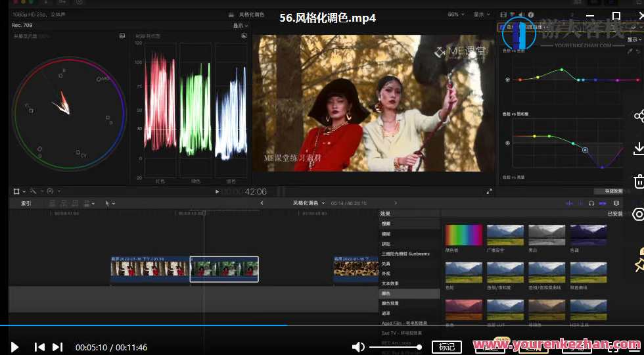Open the transform tool dropdown below scopes
This screenshot has width=644, height=355.
(19, 191)
